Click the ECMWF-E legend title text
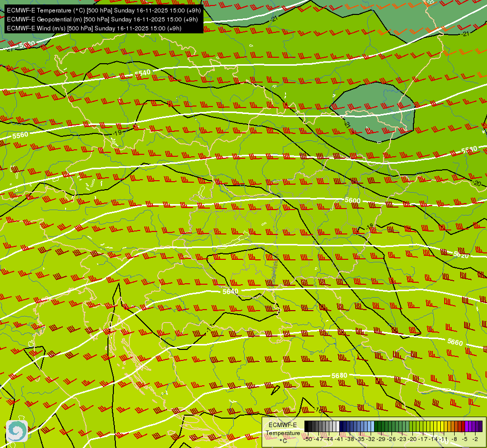The height and width of the screenshot is (448, 487). tap(283, 425)
